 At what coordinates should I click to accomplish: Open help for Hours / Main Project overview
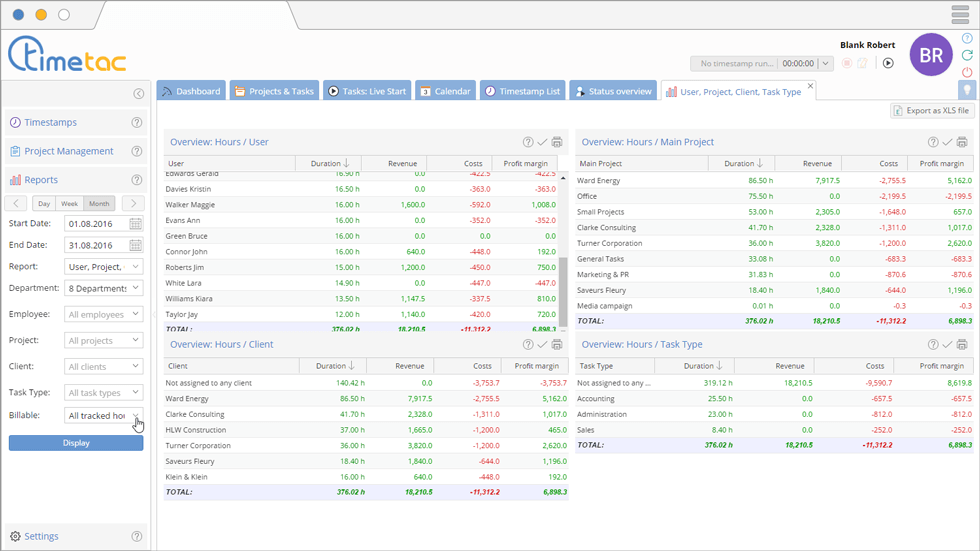(x=933, y=142)
